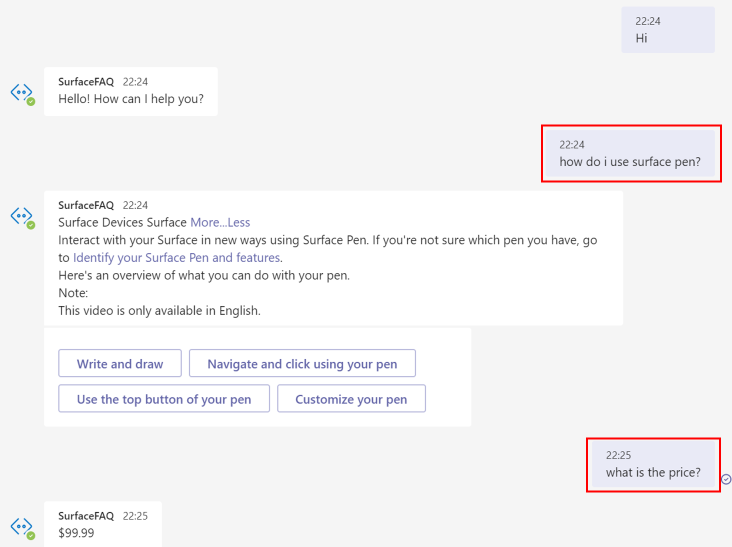Click the sent status checkmark icon beside the price question

[726, 479]
